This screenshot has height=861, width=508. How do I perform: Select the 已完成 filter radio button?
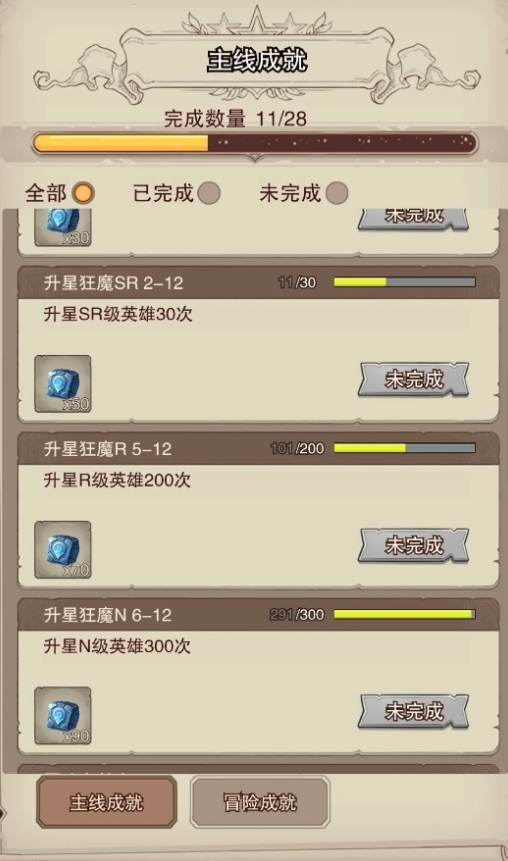(x=209, y=193)
